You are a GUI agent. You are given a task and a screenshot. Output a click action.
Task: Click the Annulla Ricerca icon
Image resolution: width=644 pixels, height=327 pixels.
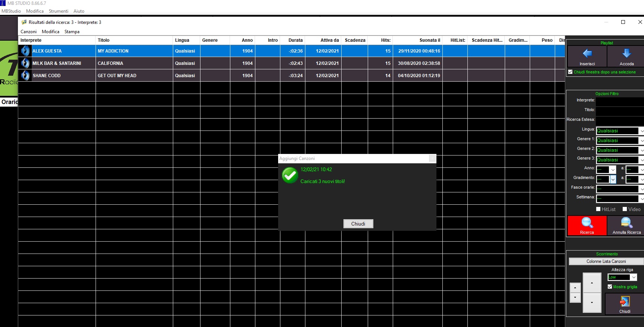[626, 223]
